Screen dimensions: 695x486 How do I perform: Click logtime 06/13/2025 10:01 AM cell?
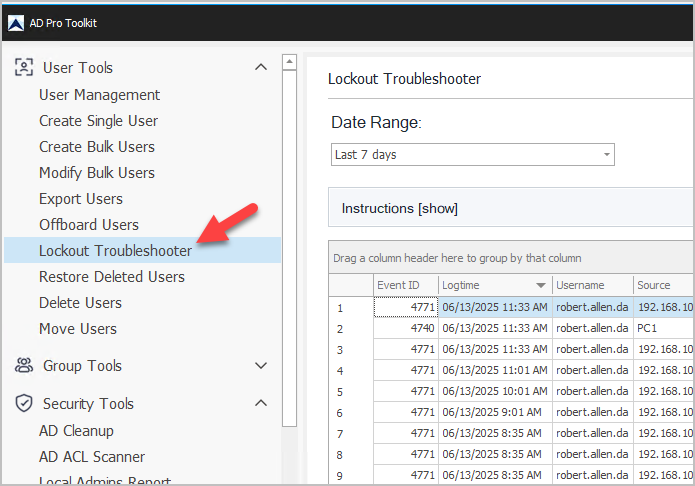[495, 391]
